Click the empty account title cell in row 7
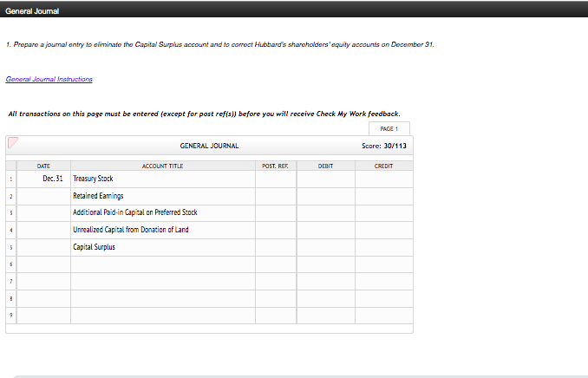 click(163, 281)
